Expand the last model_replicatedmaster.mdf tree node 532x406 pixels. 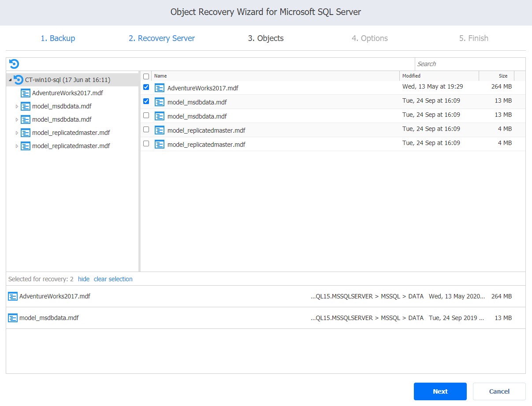coord(17,146)
